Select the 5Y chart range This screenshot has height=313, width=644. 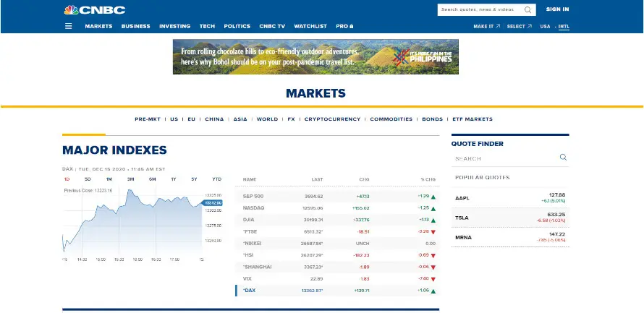pyautogui.click(x=194, y=179)
